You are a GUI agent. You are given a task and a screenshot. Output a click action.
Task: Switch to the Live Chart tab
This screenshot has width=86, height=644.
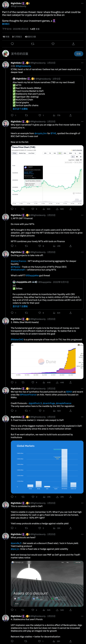[x=31, y=153]
